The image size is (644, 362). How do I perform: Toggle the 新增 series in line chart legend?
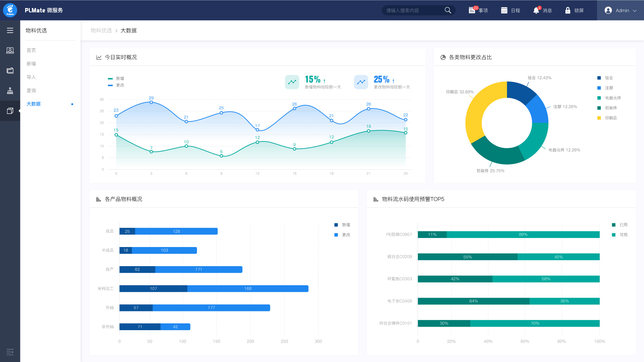(116, 78)
